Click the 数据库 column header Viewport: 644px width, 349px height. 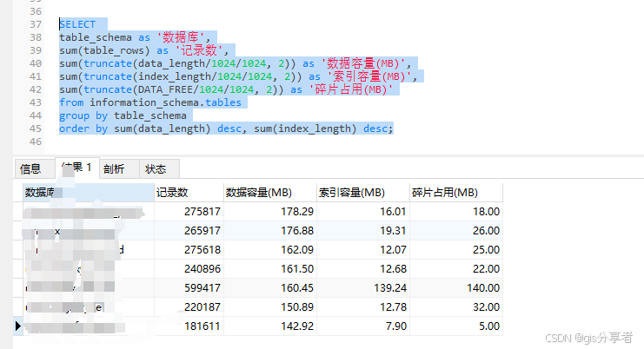coord(89,193)
